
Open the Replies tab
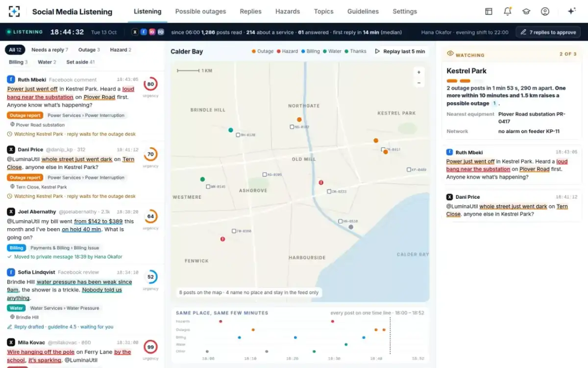click(250, 11)
